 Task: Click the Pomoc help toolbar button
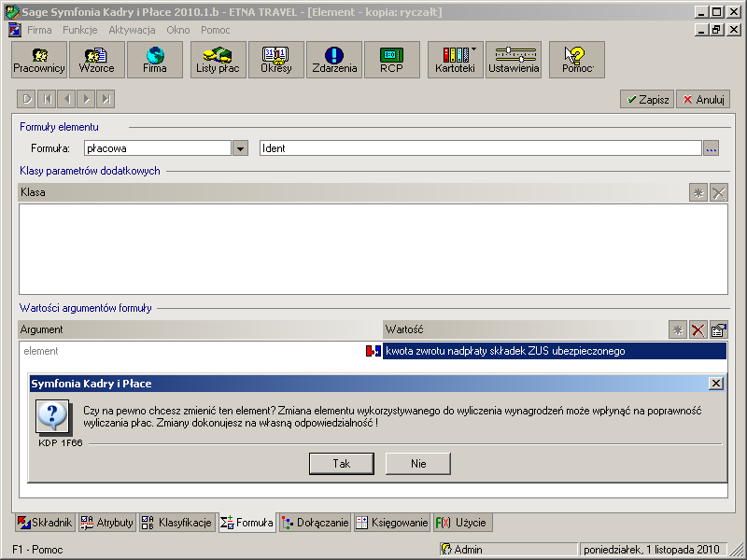(x=577, y=60)
